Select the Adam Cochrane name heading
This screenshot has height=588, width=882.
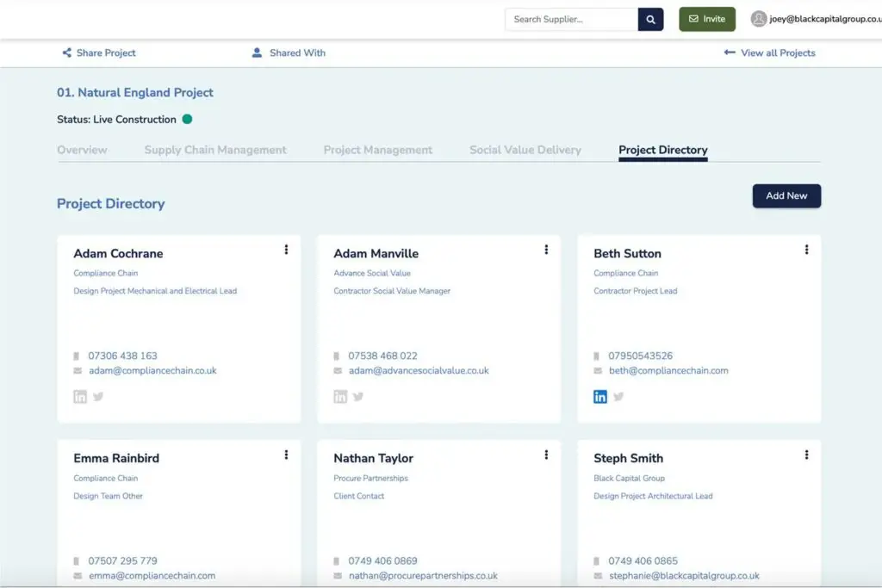point(118,253)
